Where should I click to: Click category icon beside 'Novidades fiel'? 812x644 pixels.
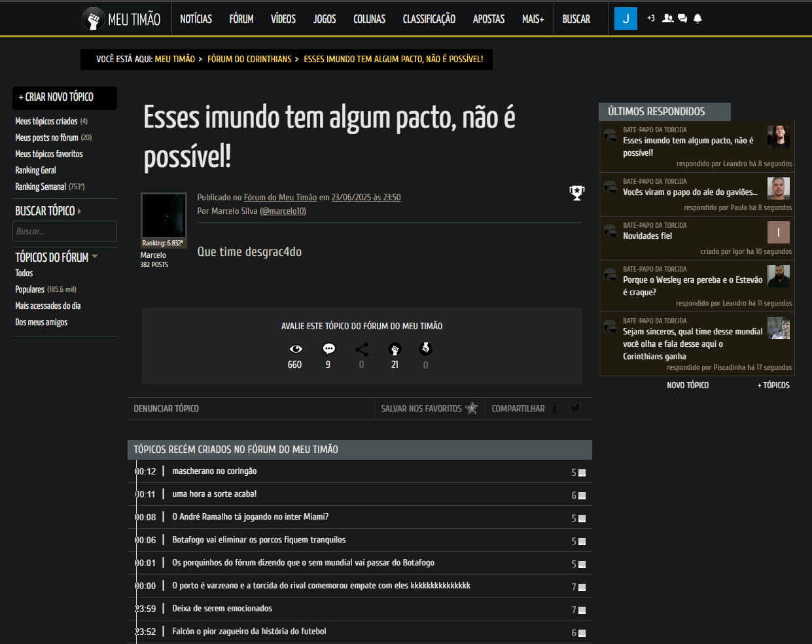pos(610,230)
